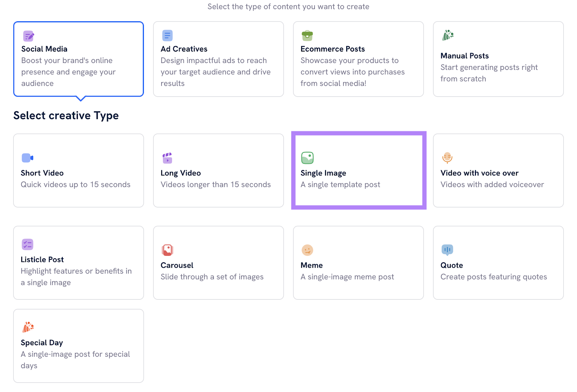Click the Quote speech bubble icon

(x=447, y=250)
